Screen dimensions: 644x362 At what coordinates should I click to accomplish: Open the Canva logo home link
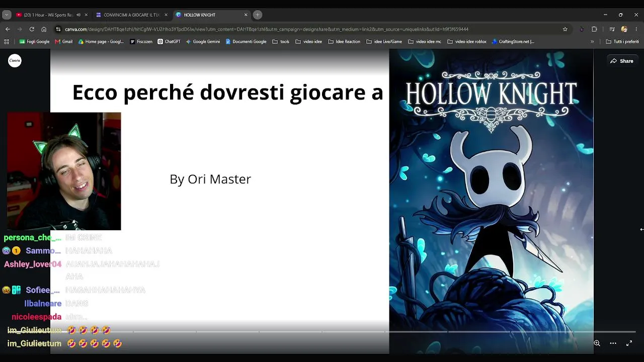click(15, 61)
